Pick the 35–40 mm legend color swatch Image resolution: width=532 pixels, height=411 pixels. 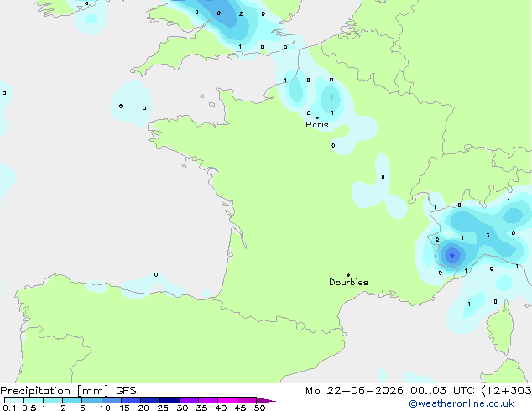tap(208, 400)
